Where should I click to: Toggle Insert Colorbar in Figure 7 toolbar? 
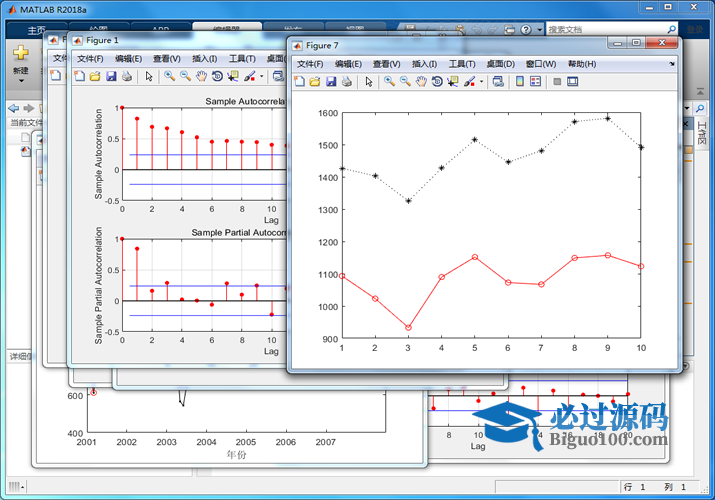pos(520,82)
